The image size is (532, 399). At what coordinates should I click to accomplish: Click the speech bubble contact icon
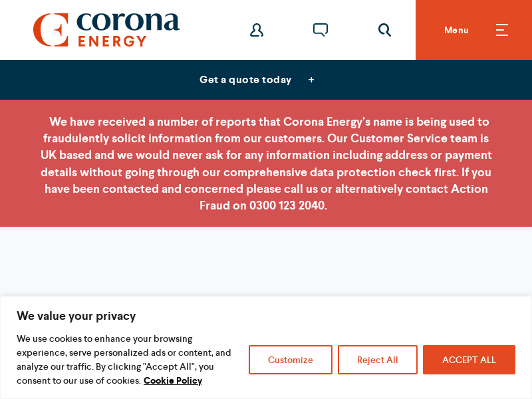[321, 30]
